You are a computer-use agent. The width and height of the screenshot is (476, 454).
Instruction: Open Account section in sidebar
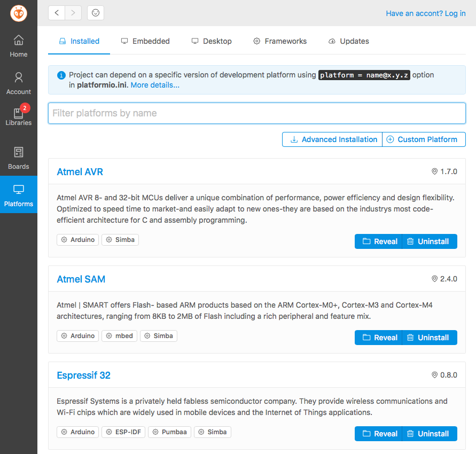(x=19, y=83)
